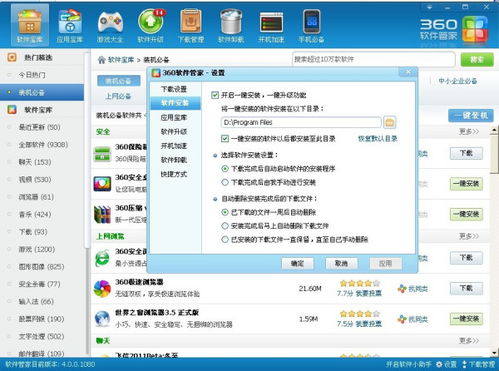Click the folder browse icon beside install path
This screenshot has width=499, height=371.
click(390, 122)
